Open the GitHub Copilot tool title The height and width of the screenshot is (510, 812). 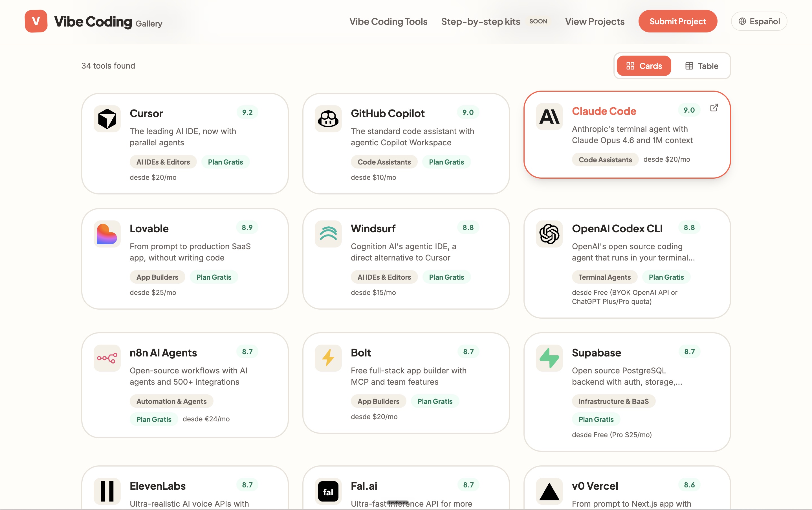coord(388,113)
